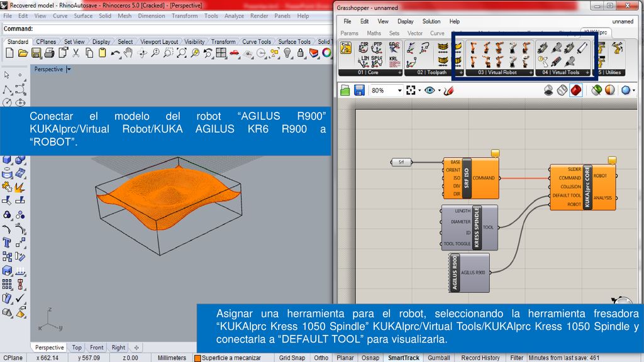Click the red car render icon
The width and height of the screenshot is (644, 362).
[x=235, y=53]
